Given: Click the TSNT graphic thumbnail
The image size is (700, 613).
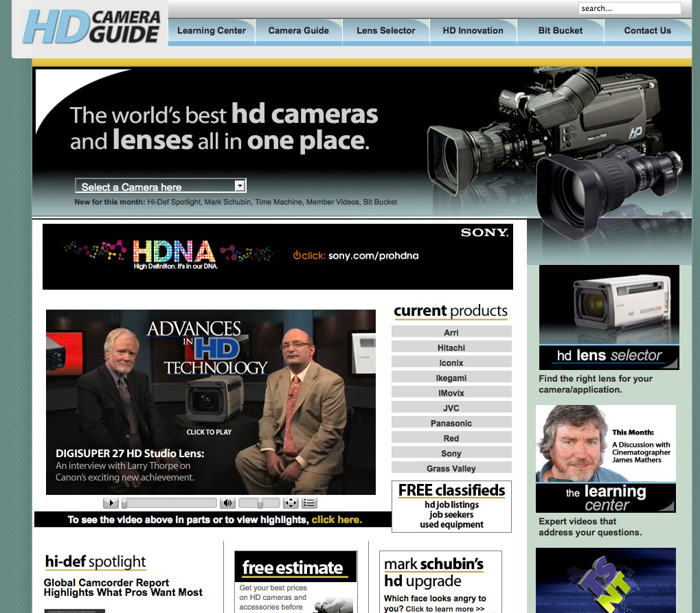Looking at the screenshot, I should 606,581.
